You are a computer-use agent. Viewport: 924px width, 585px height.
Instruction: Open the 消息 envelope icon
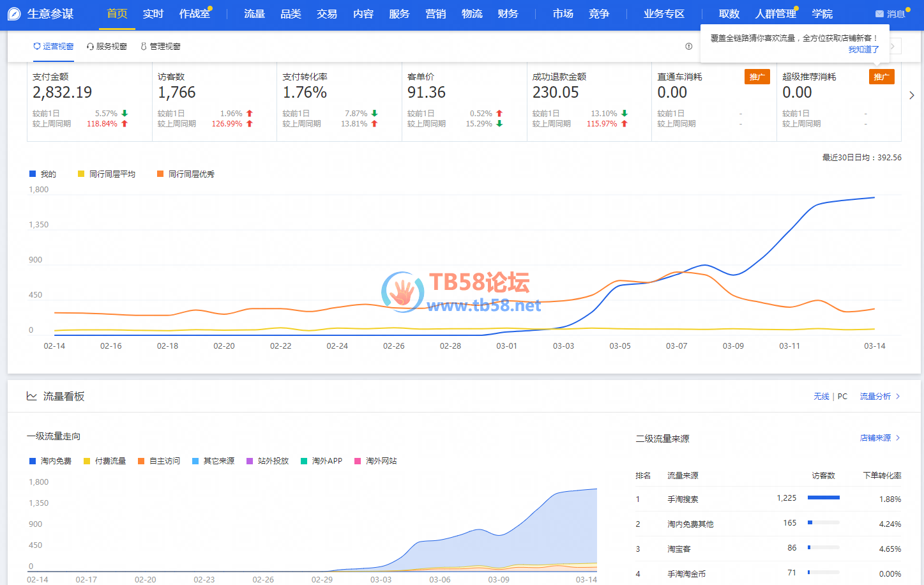coord(879,14)
